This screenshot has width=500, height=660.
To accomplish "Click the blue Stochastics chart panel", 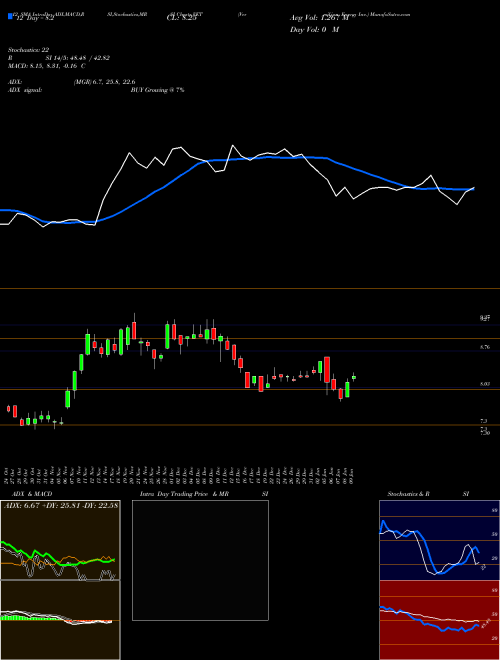I will (x=439, y=540).
